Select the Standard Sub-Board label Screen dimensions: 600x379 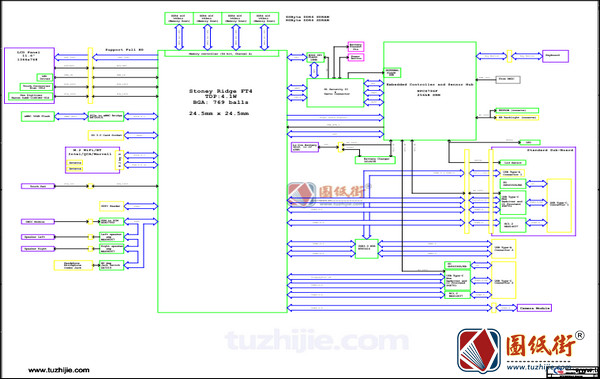click(550, 150)
